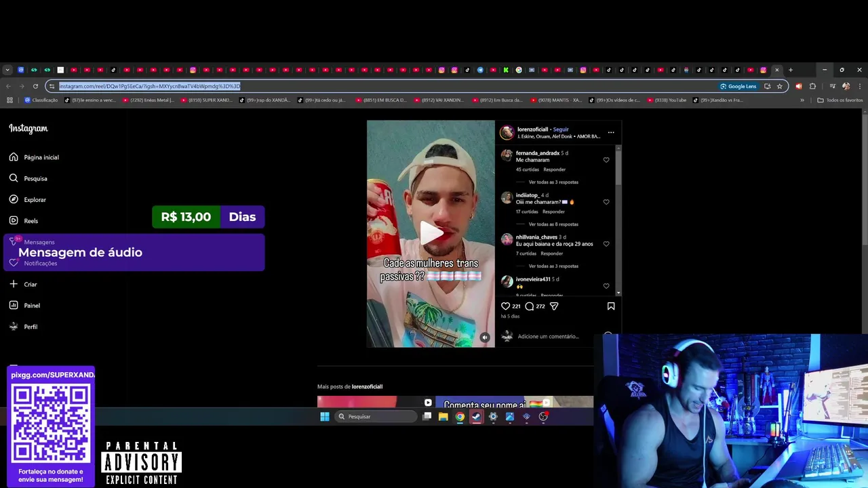Reply to indiiatop_'s comment
Image resolution: width=868 pixels, height=488 pixels.
coord(553,211)
